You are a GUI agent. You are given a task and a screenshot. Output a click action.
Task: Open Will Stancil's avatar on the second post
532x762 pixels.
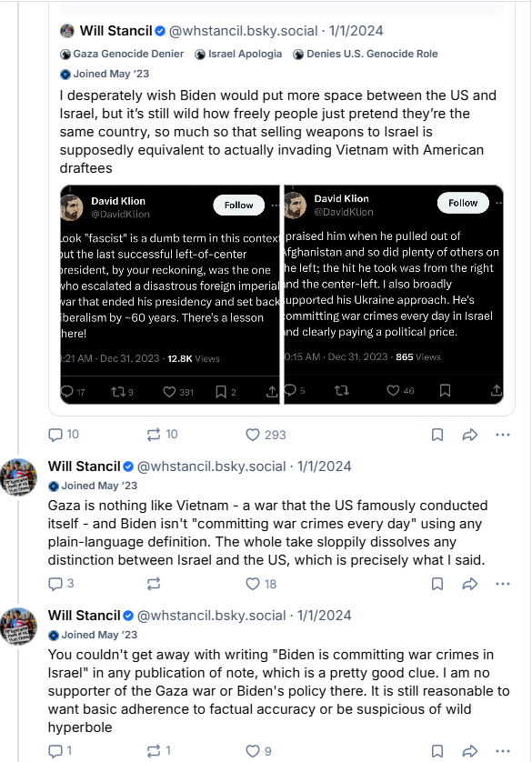(x=18, y=476)
